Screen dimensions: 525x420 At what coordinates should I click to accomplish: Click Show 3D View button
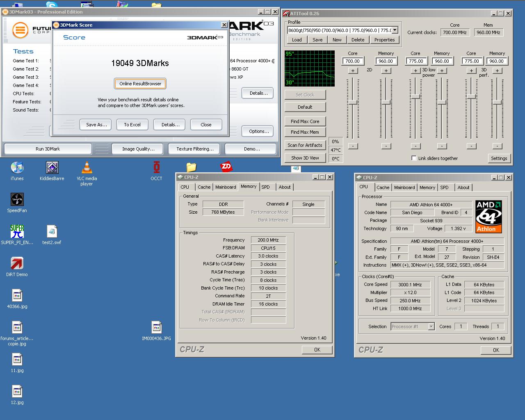tap(305, 158)
